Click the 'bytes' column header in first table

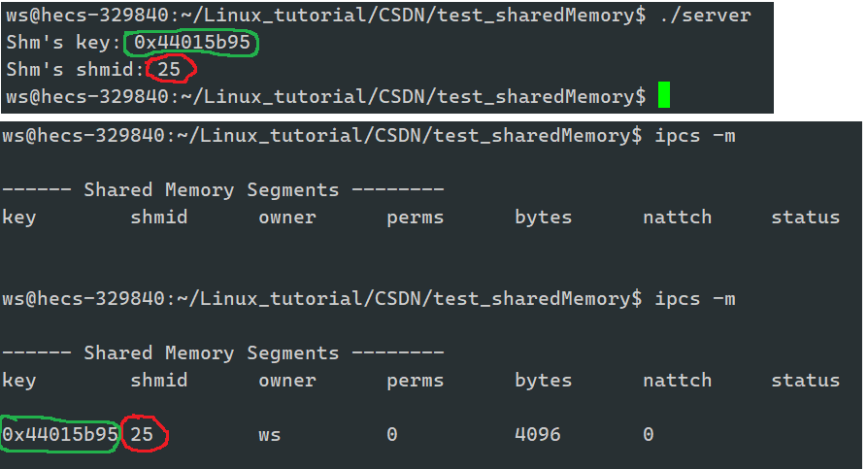click(543, 218)
